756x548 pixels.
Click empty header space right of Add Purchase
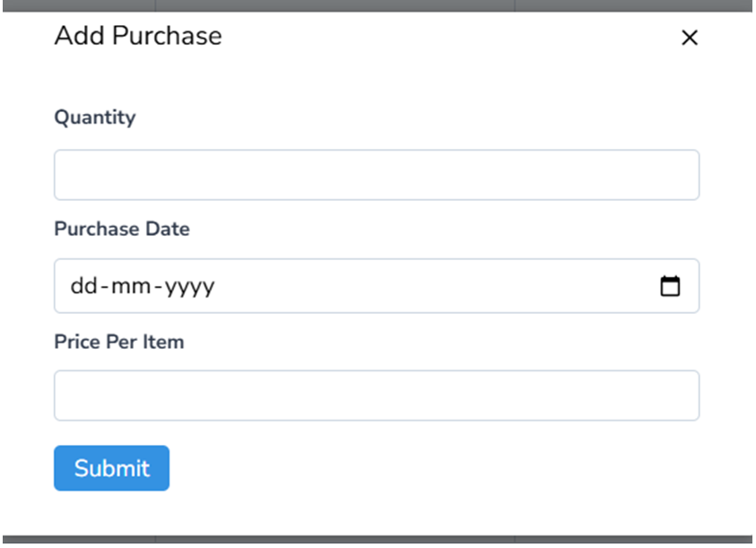point(448,36)
